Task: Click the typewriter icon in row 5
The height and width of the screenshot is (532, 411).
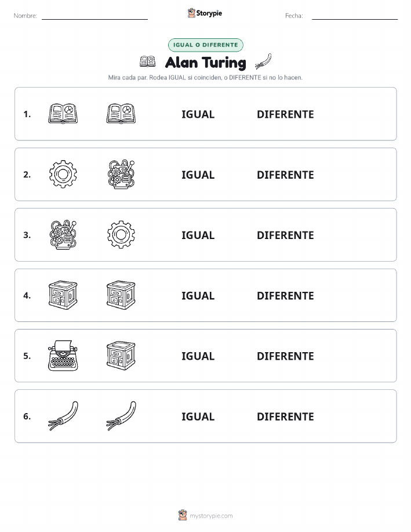Action: [x=63, y=356]
